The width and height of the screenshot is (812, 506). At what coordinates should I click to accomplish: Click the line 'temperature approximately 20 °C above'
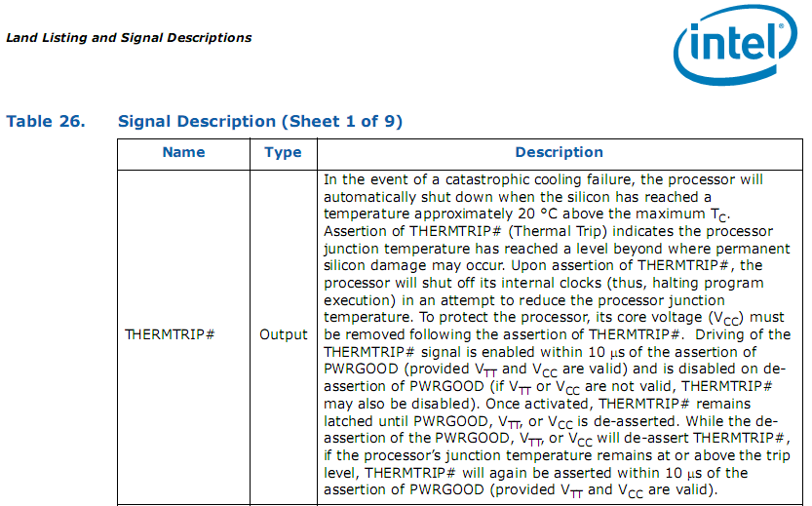pyautogui.click(x=526, y=214)
